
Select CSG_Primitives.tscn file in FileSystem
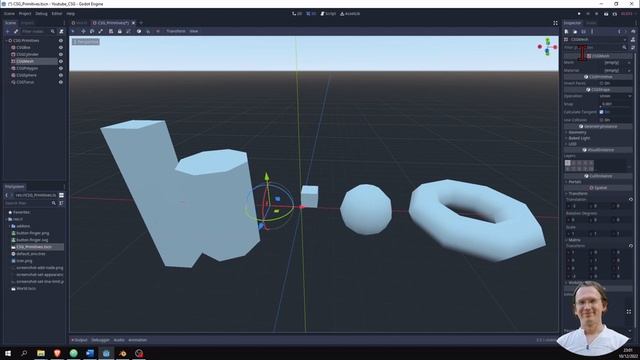click(34, 247)
